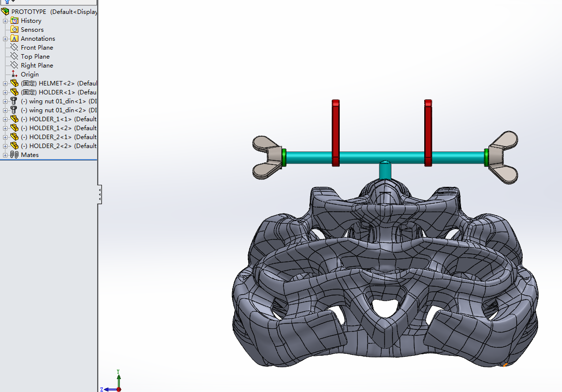The height and width of the screenshot is (392, 562).
Task: Click the XYZ orientation triad
Action: point(112,383)
